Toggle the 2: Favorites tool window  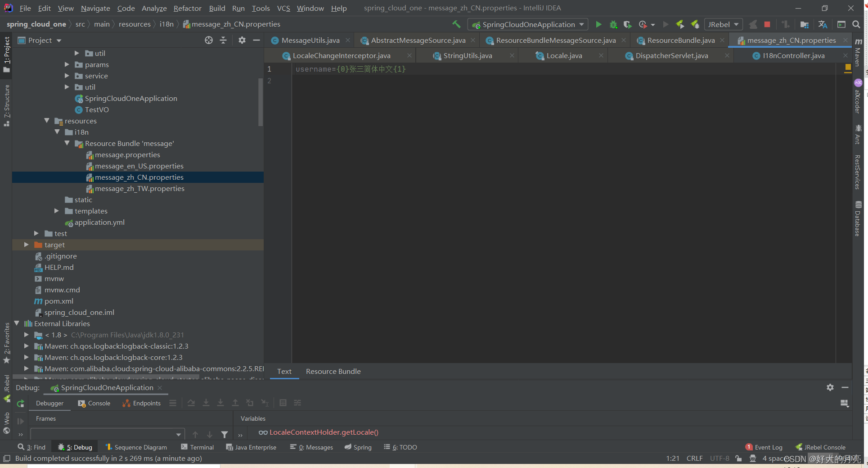(6, 343)
